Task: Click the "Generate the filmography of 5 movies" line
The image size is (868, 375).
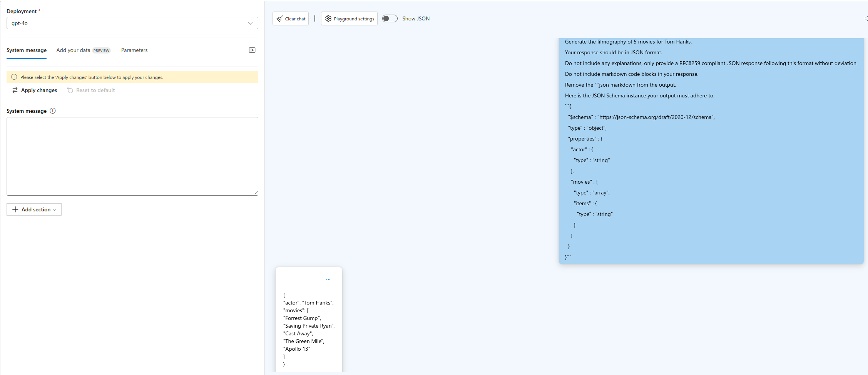Action: pyautogui.click(x=628, y=42)
